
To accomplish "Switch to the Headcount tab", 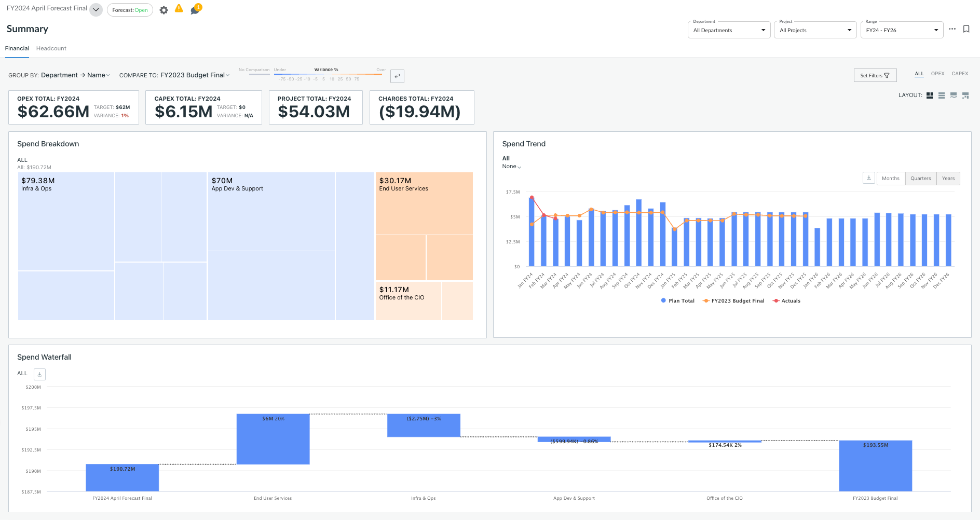I will pyautogui.click(x=51, y=48).
